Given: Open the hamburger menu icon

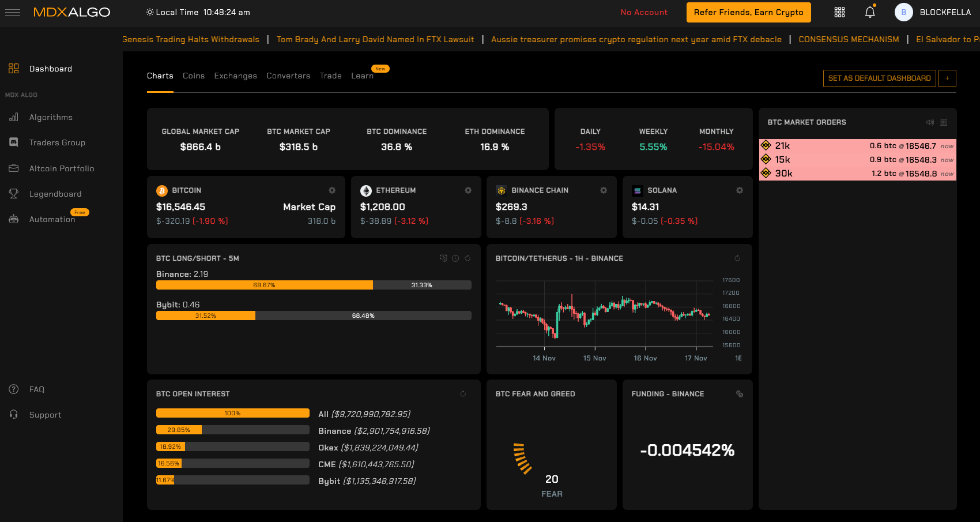Looking at the screenshot, I should (13, 12).
